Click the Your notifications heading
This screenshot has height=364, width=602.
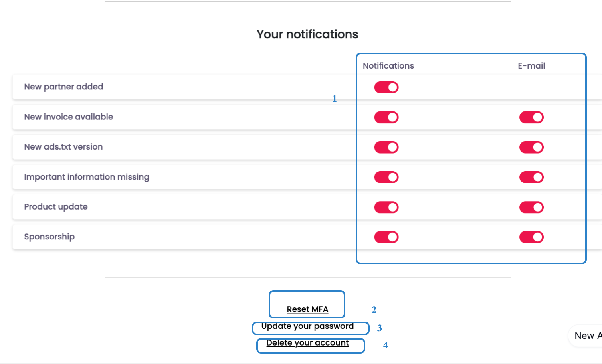[x=307, y=34]
